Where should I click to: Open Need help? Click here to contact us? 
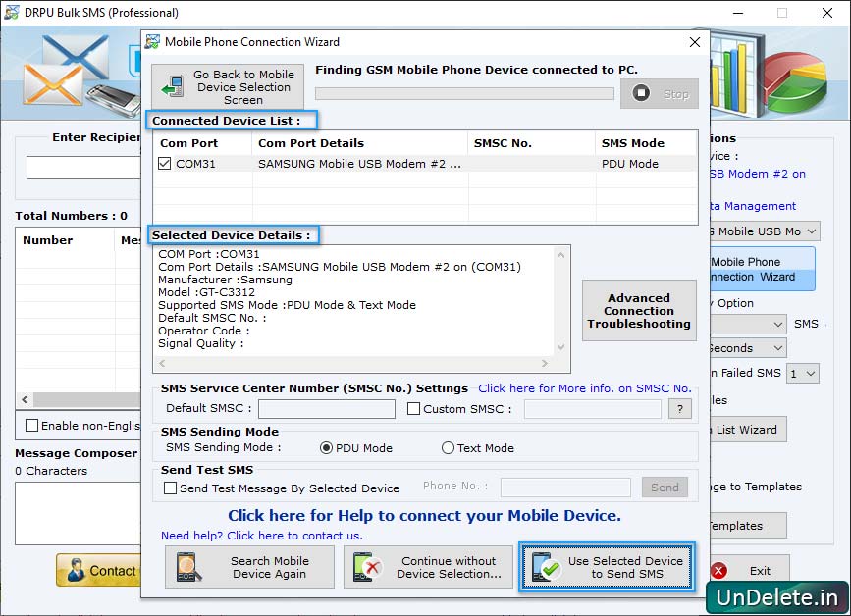(x=262, y=536)
